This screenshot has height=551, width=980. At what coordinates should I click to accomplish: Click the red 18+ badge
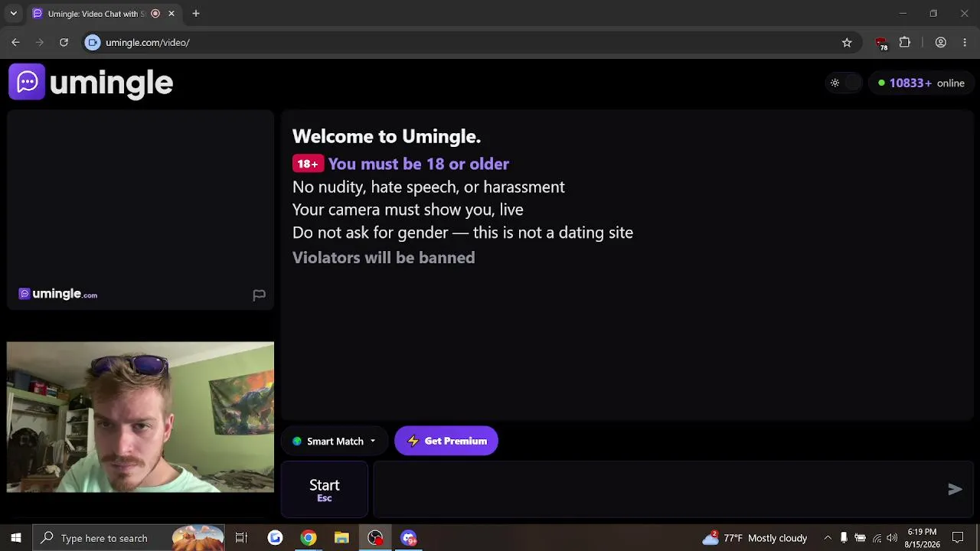coord(308,164)
